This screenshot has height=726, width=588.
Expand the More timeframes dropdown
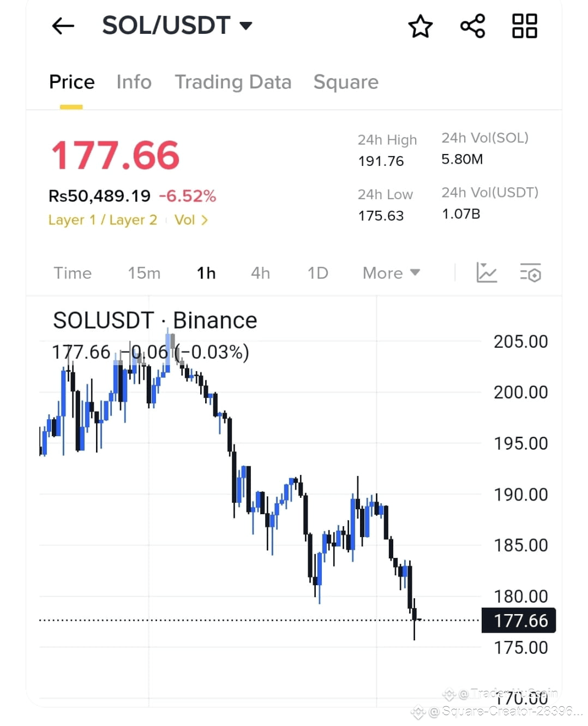(391, 273)
